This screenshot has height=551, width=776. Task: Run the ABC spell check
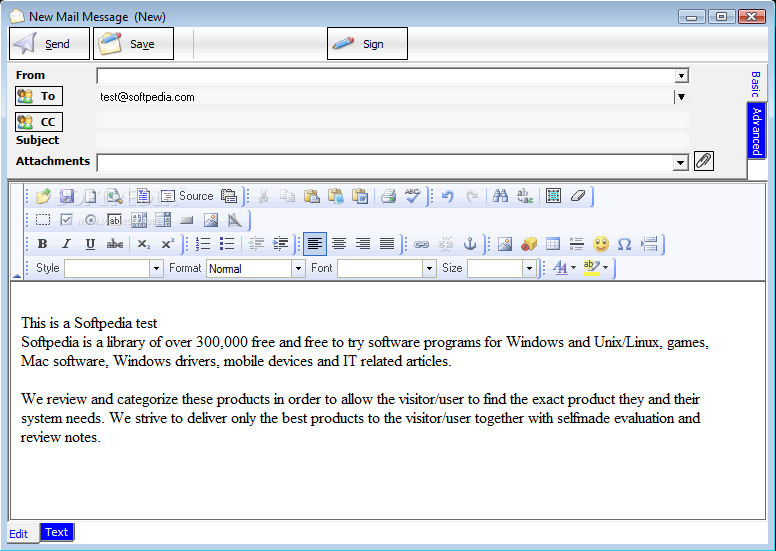(x=412, y=196)
